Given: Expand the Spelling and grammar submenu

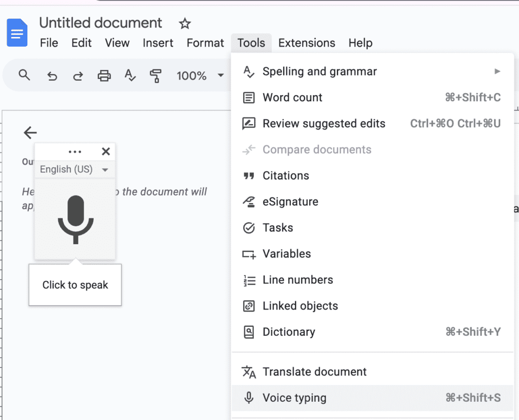Looking at the screenshot, I should click(319, 71).
